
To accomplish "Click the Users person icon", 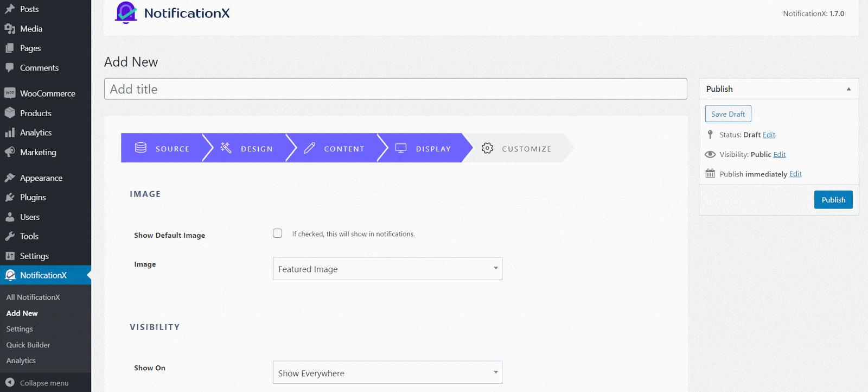I will [x=10, y=217].
